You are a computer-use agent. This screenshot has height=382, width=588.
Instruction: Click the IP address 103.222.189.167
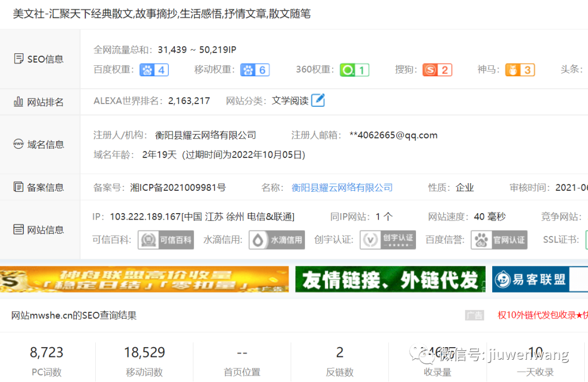tap(145, 216)
